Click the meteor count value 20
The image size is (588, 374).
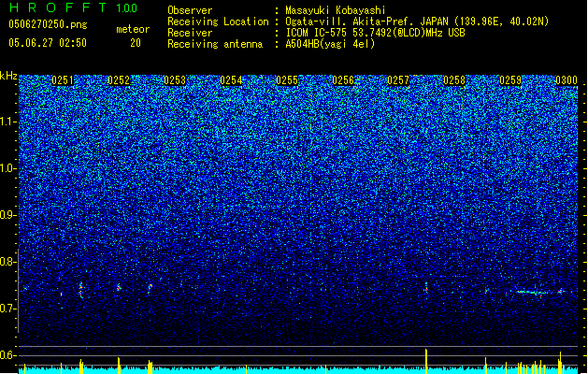(x=136, y=43)
